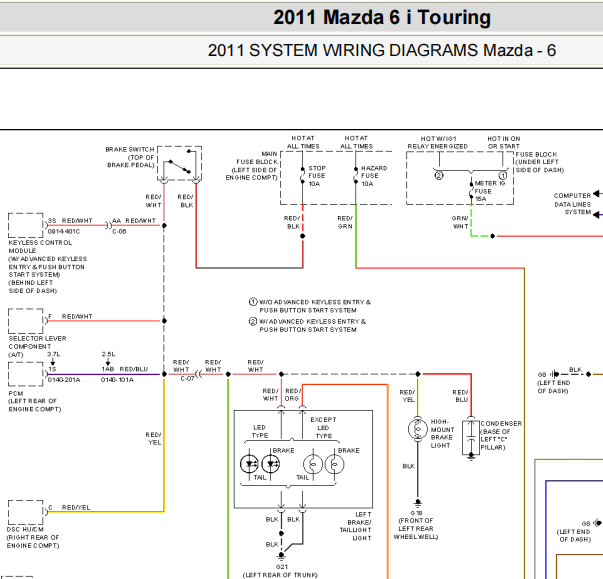This screenshot has width=603, height=579.
Task: Click 'HOT AT ALL TIMES' above STOP fuse
Action: coord(303,142)
